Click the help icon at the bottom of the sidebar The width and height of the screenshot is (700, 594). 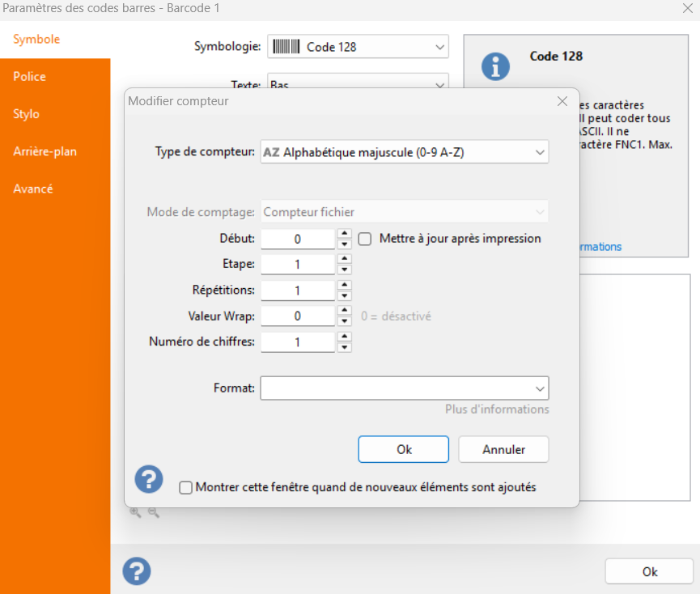(x=137, y=571)
